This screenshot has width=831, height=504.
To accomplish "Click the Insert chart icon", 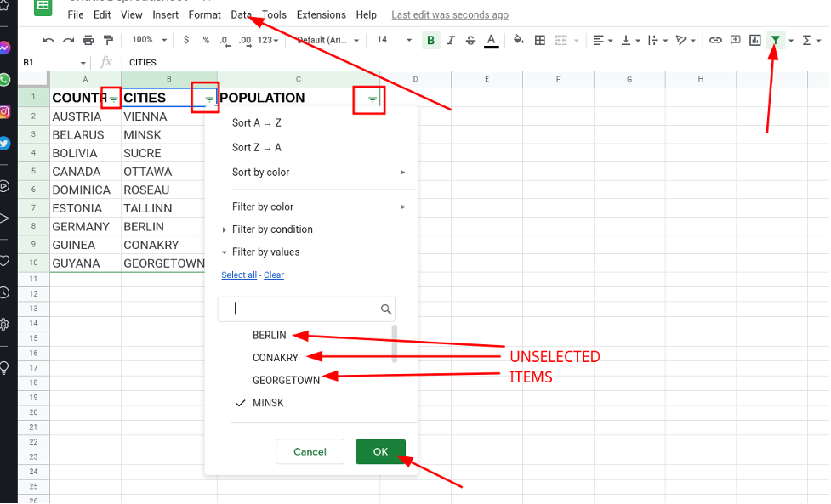I will (x=754, y=40).
